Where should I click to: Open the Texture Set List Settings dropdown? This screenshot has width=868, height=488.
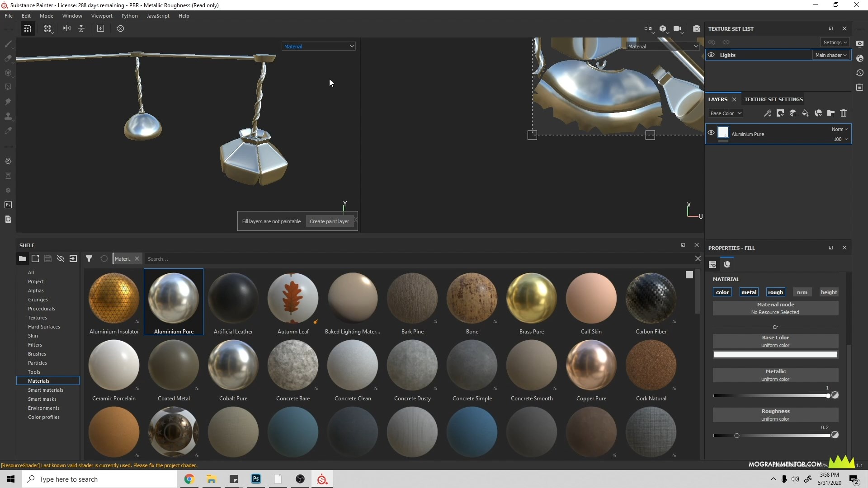point(835,42)
